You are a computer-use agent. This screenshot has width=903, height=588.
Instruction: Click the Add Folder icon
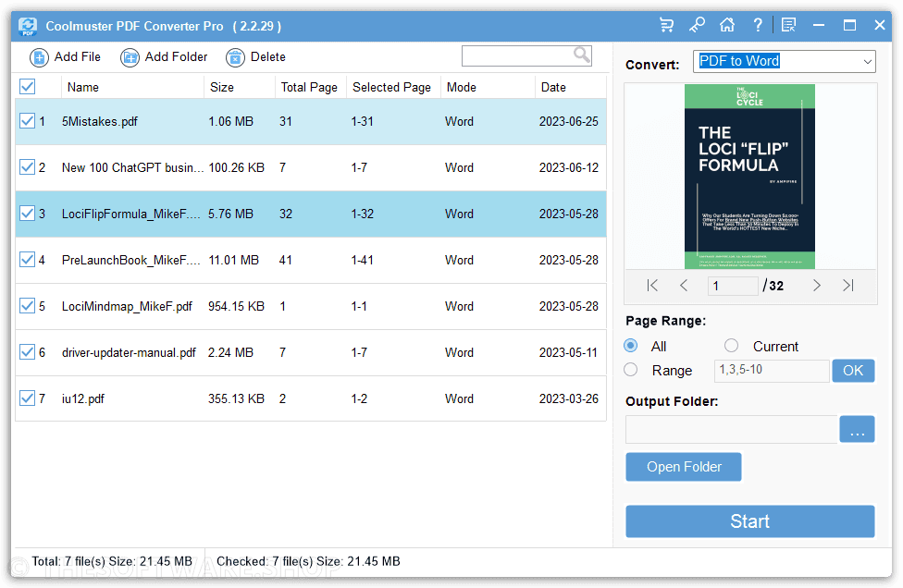[x=130, y=57]
